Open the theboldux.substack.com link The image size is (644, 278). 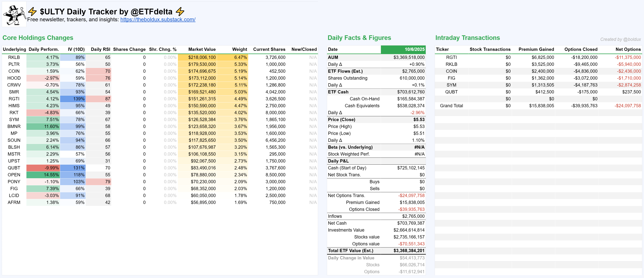(x=158, y=20)
